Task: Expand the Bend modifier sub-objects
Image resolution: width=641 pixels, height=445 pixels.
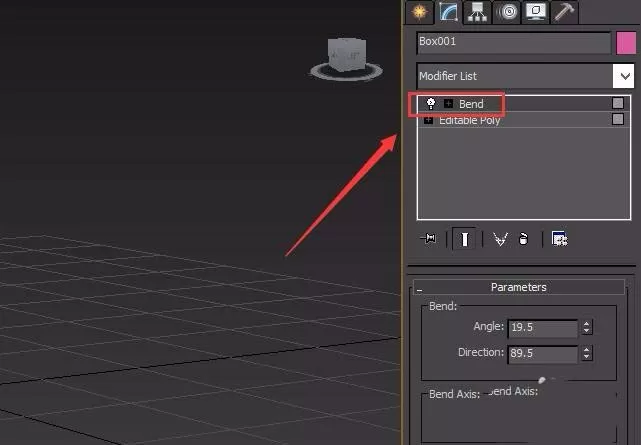Action: click(x=448, y=104)
